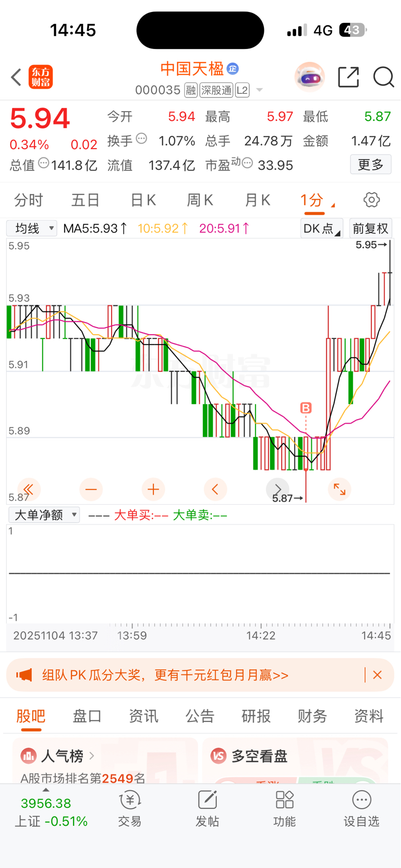Expand chart to fullscreen icon
The image size is (401, 868).
(339, 490)
